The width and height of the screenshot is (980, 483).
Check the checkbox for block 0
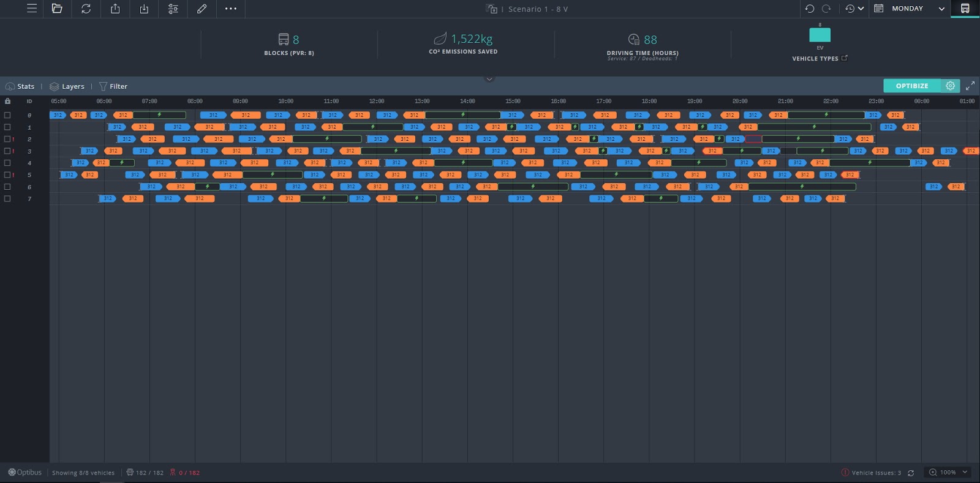coord(7,115)
